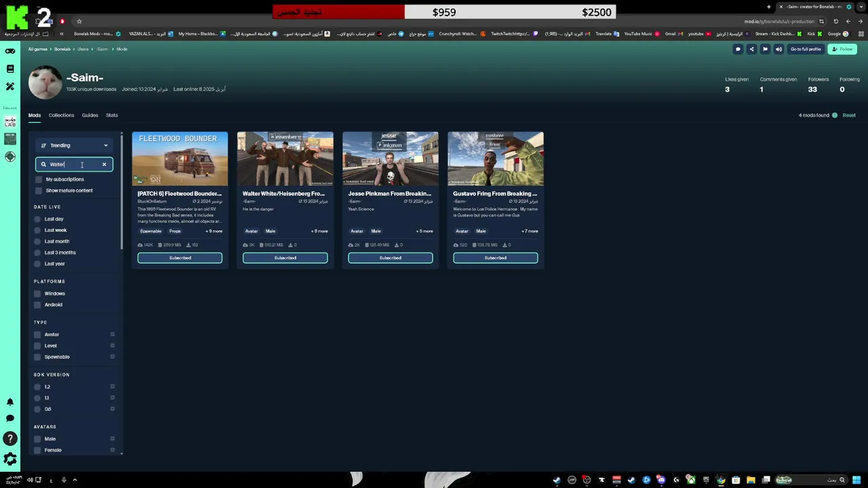
Task: Expand '+9 more' tags on Fleetwood Bounder
Action: click(x=214, y=231)
